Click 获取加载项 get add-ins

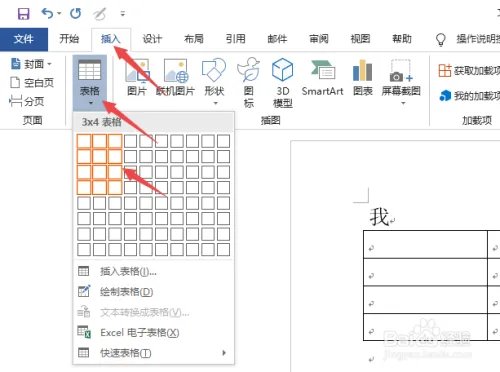[469, 70]
